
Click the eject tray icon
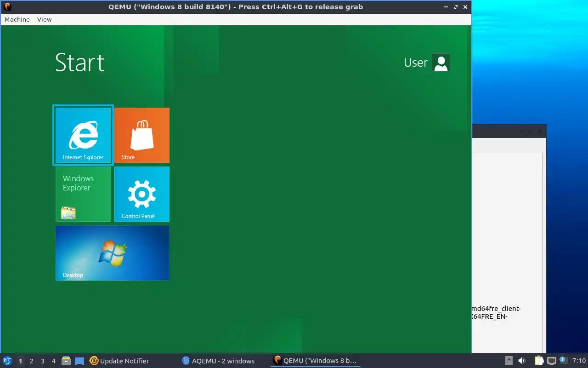click(509, 361)
